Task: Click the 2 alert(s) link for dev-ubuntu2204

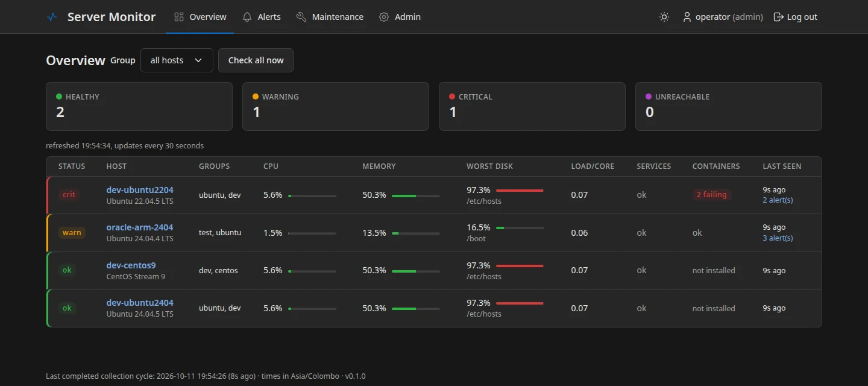Action: tap(778, 200)
